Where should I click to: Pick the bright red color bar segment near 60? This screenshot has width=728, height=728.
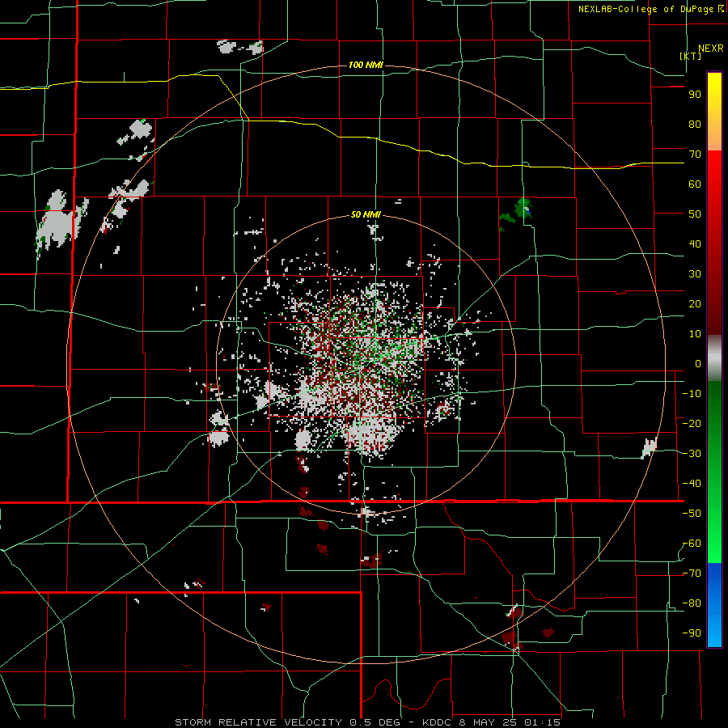point(714,181)
